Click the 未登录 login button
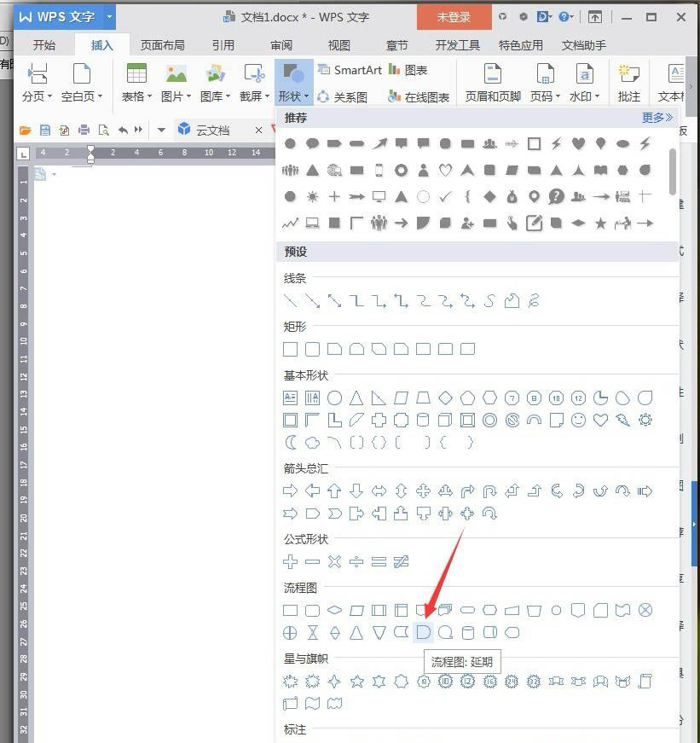Image resolution: width=700 pixels, height=743 pixels. pos(454,17)
